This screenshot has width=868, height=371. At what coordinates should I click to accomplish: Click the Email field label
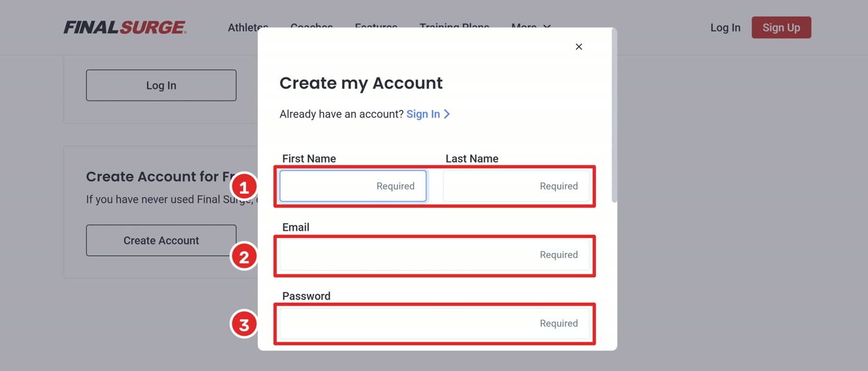point(296,227)
